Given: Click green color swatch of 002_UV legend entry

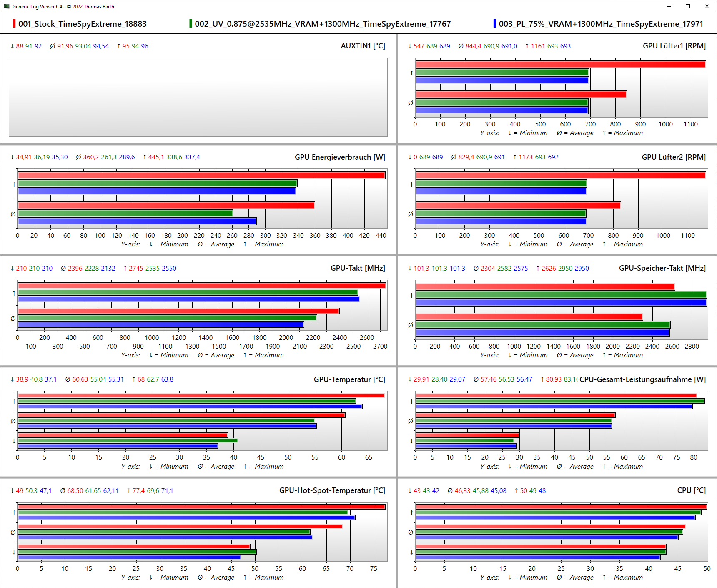Looking at the screenshot, I should click(191, 24).
